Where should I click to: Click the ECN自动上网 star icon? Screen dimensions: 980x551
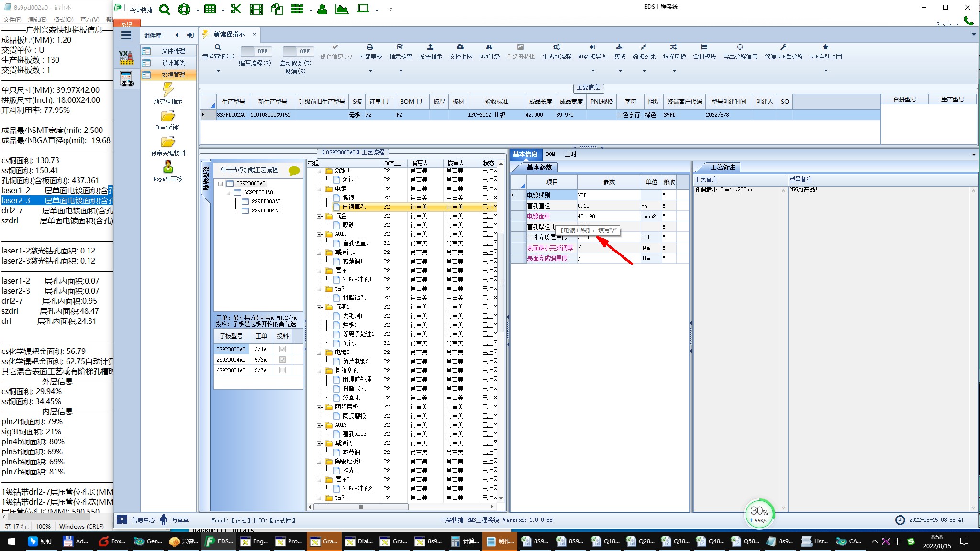(825, 47)
